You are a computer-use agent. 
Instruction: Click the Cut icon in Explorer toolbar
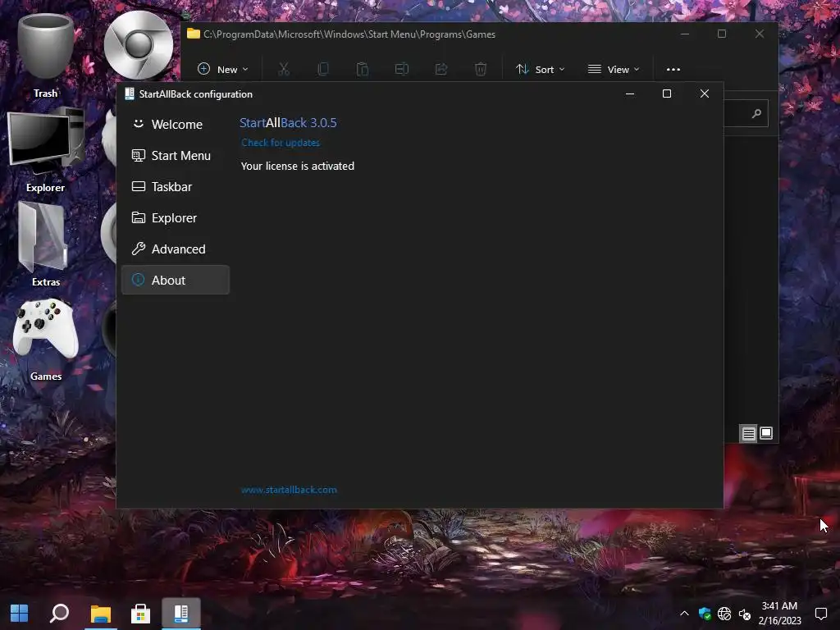tap(283, 69)
